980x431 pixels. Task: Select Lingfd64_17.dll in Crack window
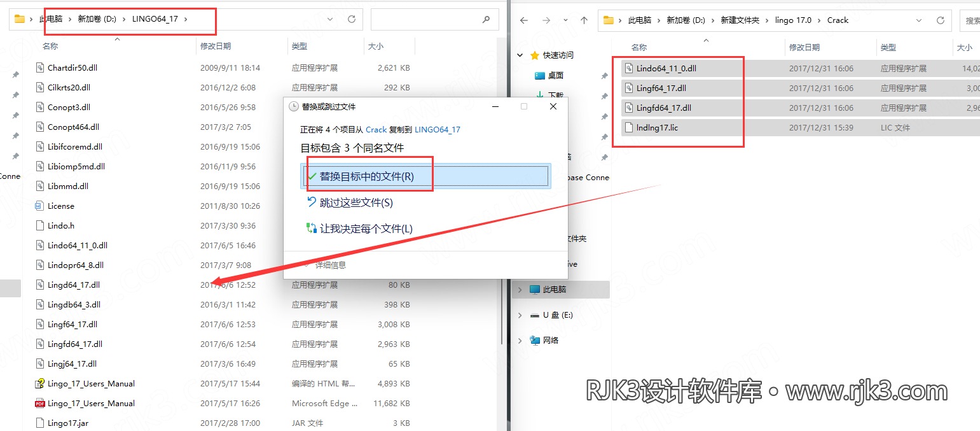pos(664,108)
